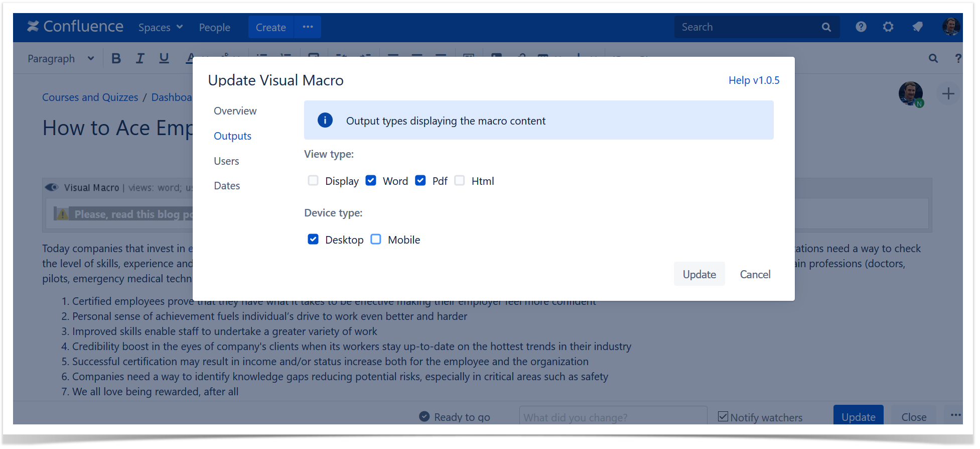
Task: Open notifications icon in header
Action: 918,27
